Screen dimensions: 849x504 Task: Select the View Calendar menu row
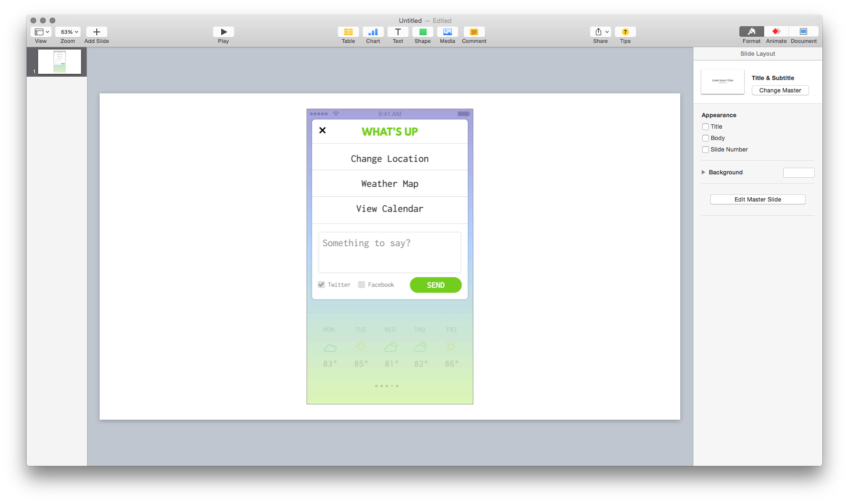(x=389, y=210)
